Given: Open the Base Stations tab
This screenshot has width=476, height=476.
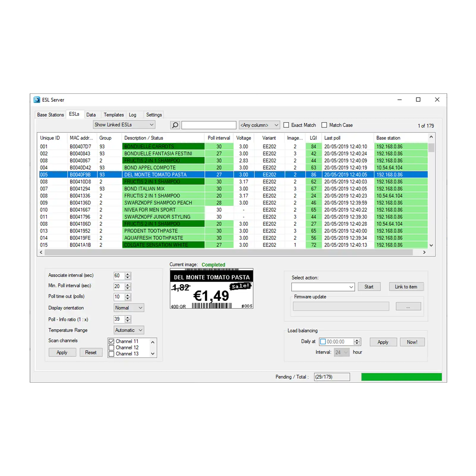Looking at the screenshot, I should coord(50,115).
